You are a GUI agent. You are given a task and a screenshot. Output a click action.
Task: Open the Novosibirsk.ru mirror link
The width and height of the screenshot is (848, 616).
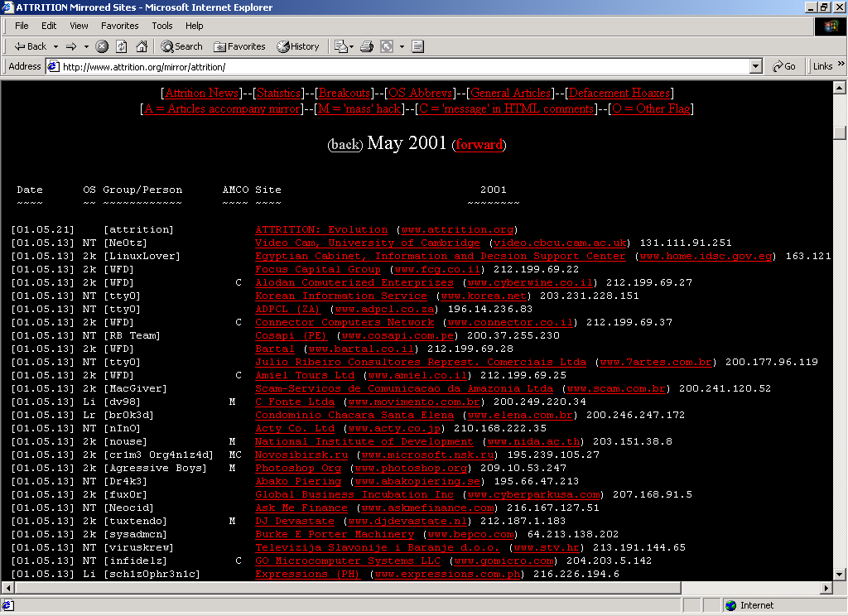coord(301,455)
